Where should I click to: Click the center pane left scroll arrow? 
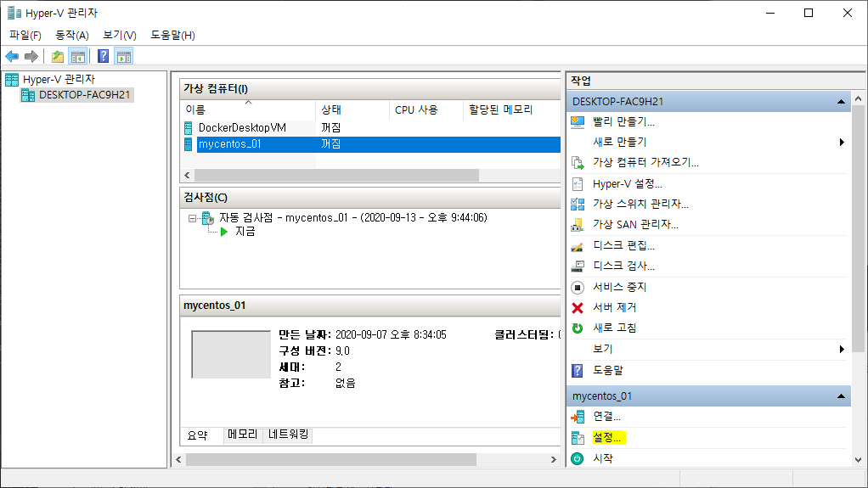(179, 460)
